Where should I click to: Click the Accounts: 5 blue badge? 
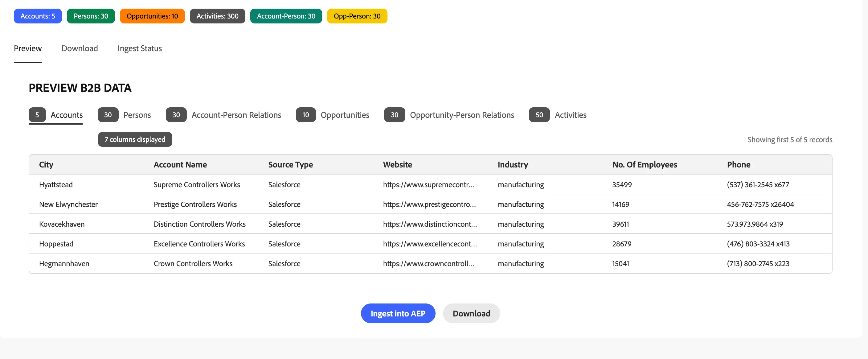[x=38, y=16]
